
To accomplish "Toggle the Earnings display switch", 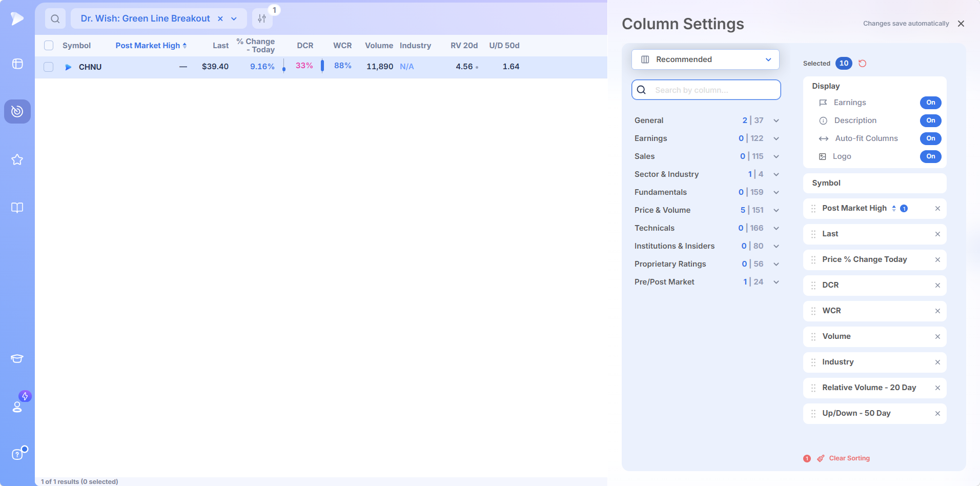I will (x=931, y=103).
